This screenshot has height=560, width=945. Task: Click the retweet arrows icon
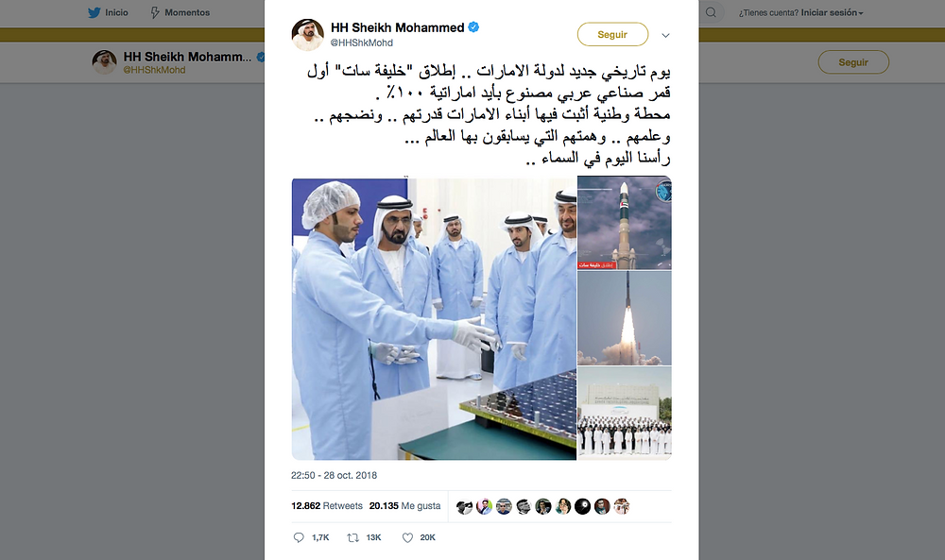coord(353,537)
